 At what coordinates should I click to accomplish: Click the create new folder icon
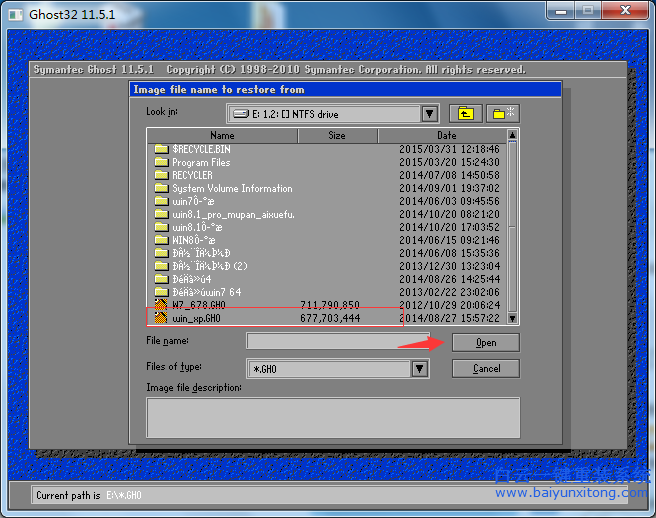(502, 114)
